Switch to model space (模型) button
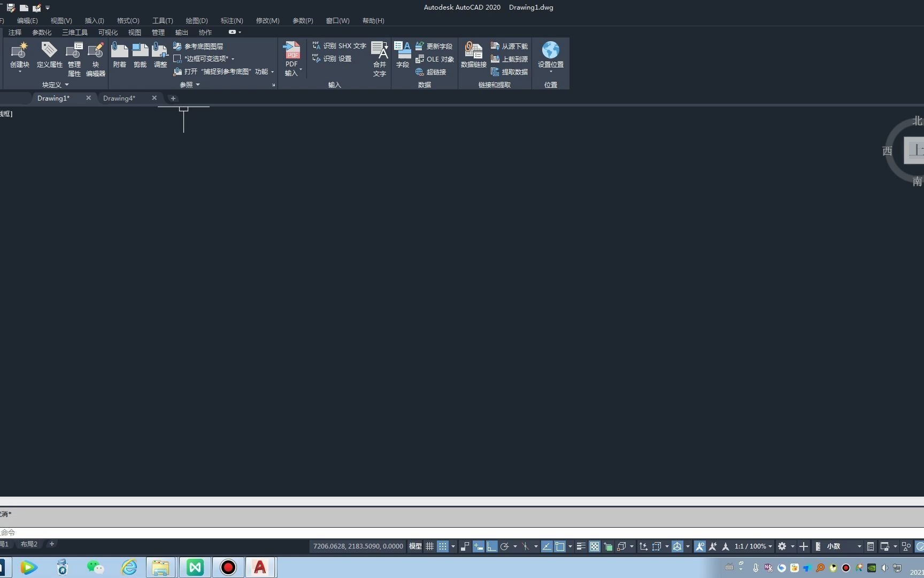 coord(415,546)
